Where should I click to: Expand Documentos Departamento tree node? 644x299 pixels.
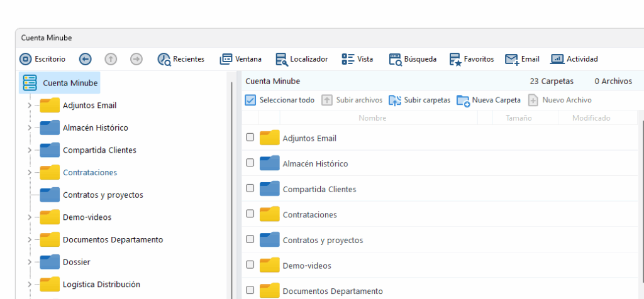tap(29, 239)
